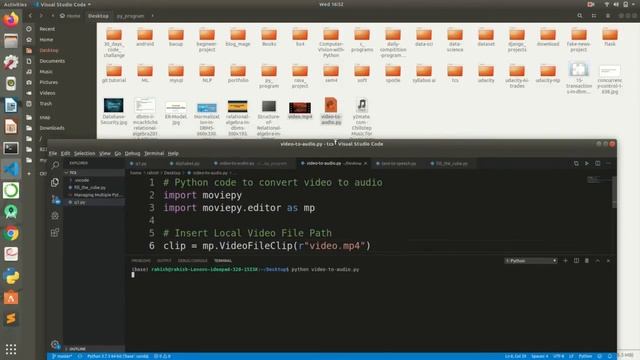
Task: Click the Desktop path button in Files window
Action: click(x=98, y=16)
